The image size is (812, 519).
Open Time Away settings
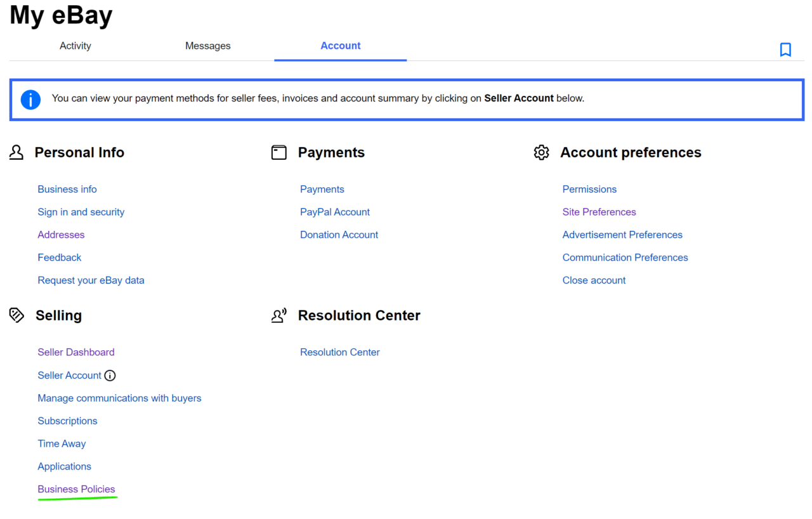(x=62, y=443)
